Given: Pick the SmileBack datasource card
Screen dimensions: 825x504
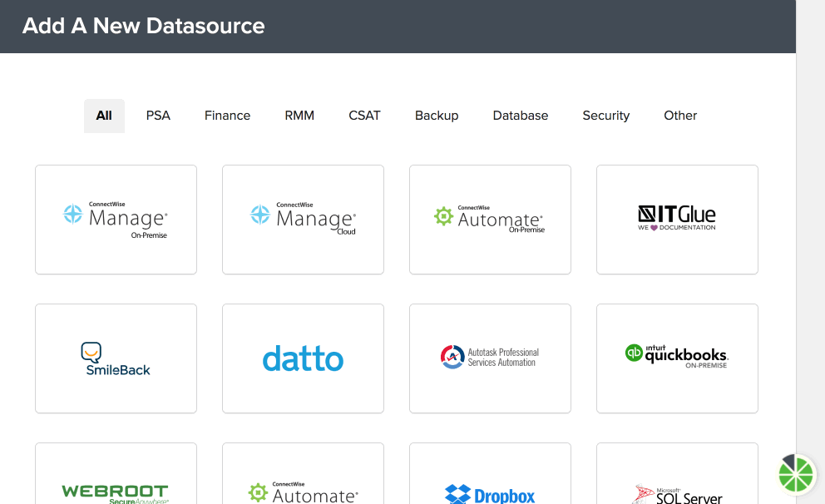Looking at the screenshot, I should tap(116, 358).
